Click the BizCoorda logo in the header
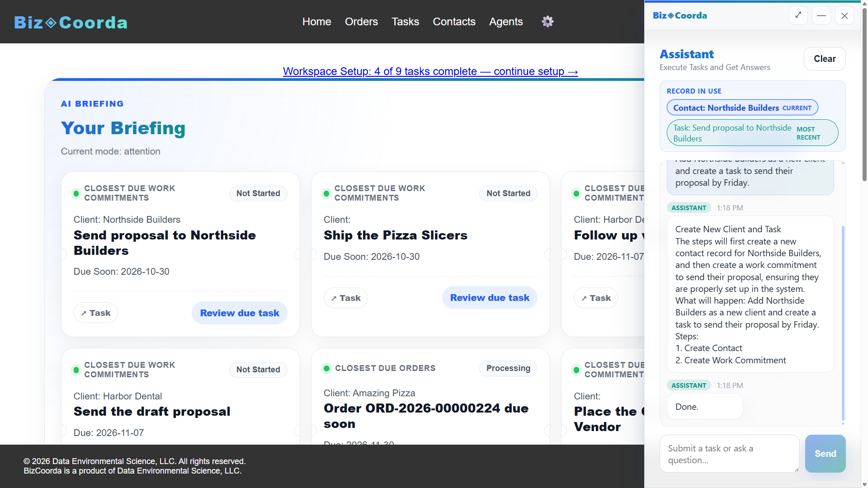Image resolution: width=868 pixels, height=488 pixels. click(x=71, y=22)
